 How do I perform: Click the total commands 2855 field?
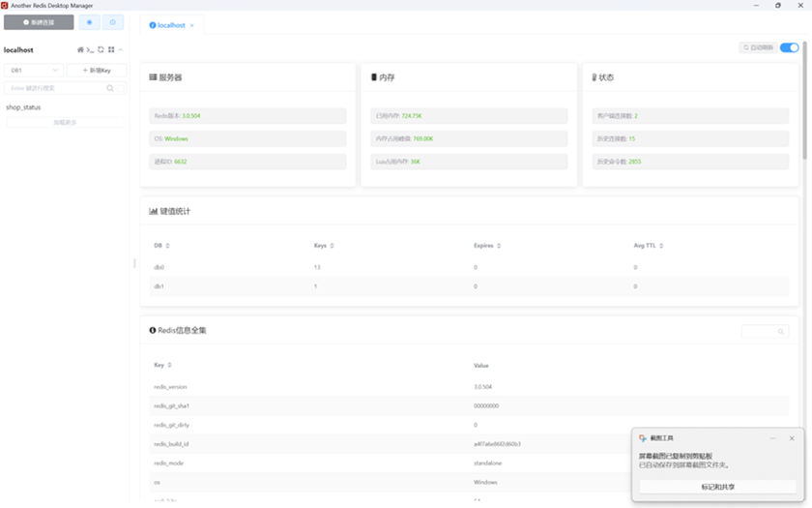[690, 162]
